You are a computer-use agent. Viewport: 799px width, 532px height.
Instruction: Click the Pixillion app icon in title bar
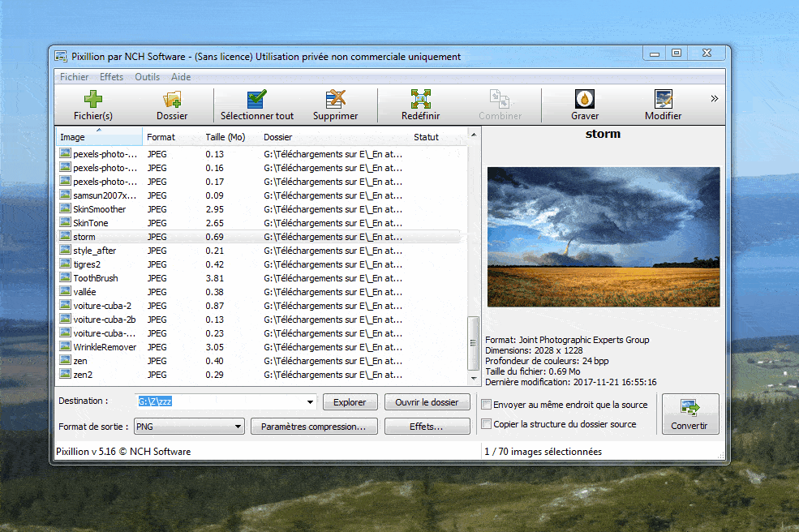61,57
